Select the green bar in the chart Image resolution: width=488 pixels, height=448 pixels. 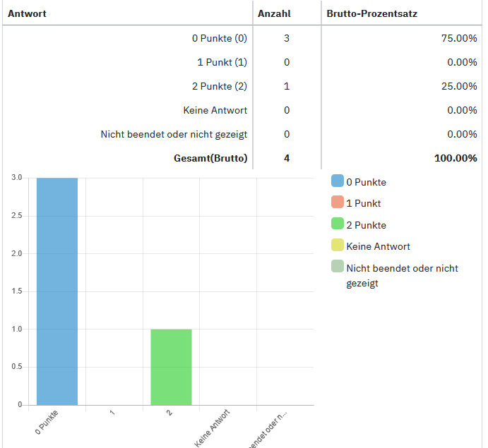171,367
